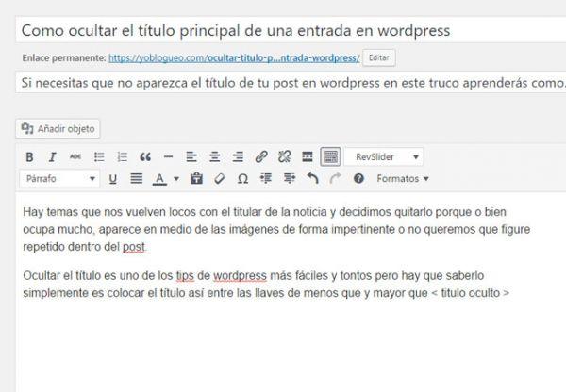Insert a horizontal line

168,156
